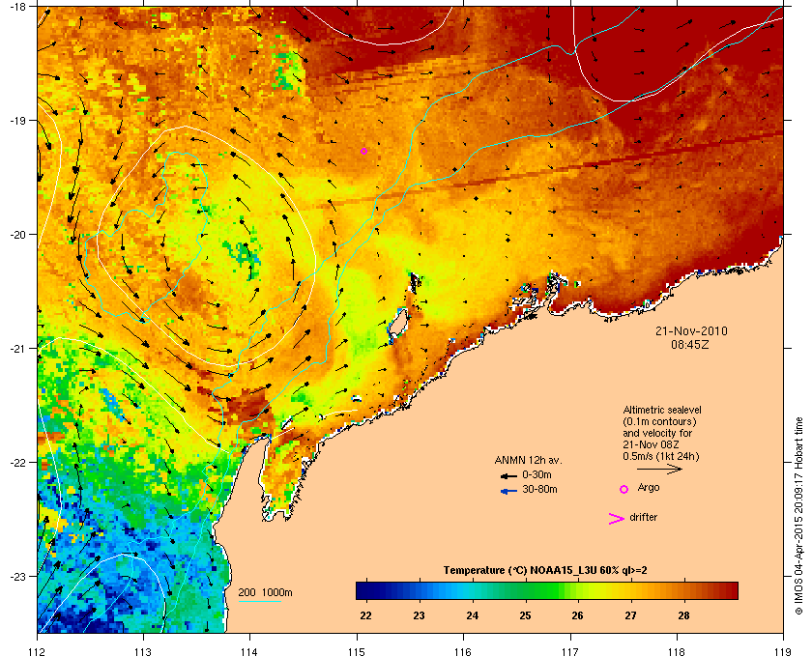Click the longitude axis label 119
Viewport: 812px width, 657px height.
(783, 652)
